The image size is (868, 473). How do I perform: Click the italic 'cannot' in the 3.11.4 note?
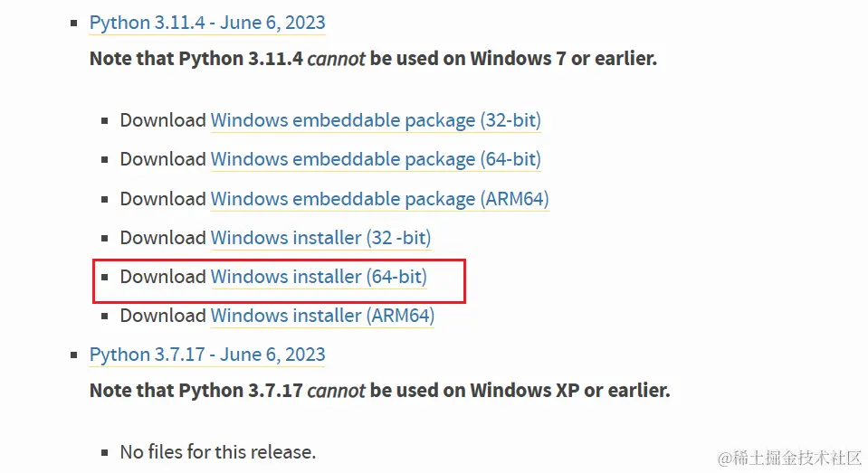click(336, 60)
